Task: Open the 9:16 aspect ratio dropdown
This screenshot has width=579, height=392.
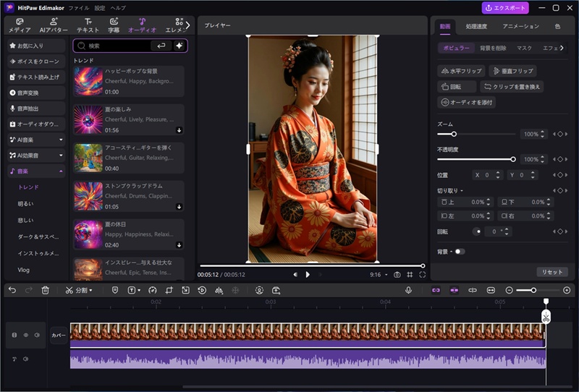Action: pos(379,275)
